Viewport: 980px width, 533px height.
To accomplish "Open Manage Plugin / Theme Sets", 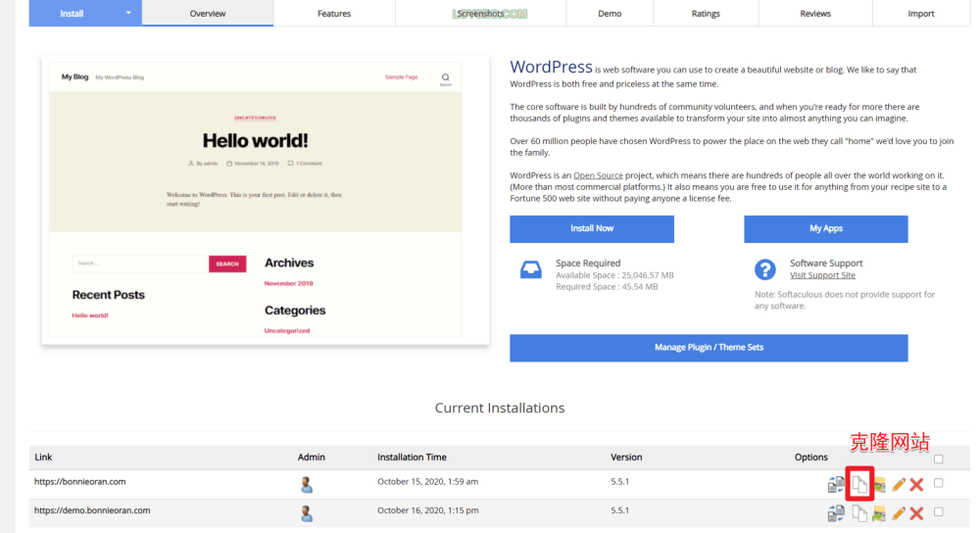I will coord(709,348).
